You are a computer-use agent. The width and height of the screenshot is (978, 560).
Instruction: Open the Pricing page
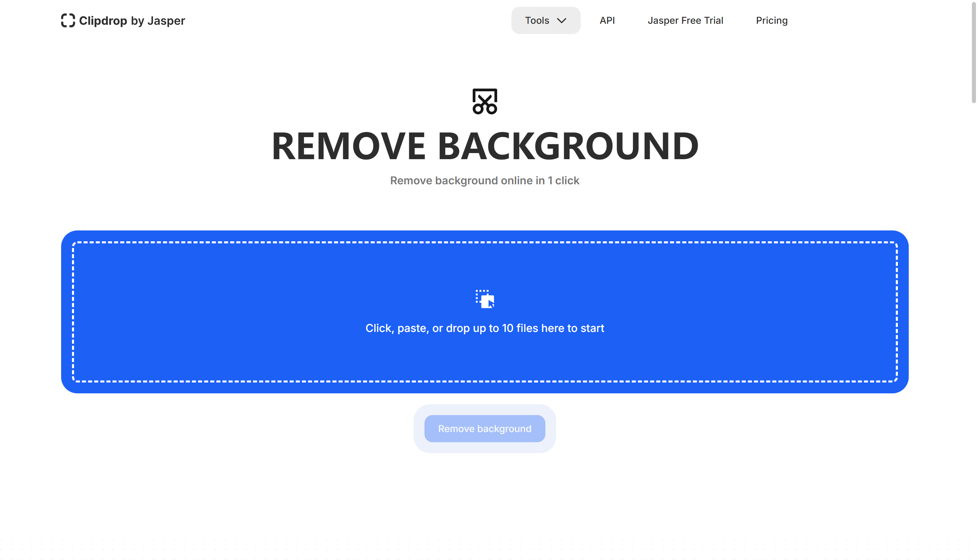click(x=772, y=20)
